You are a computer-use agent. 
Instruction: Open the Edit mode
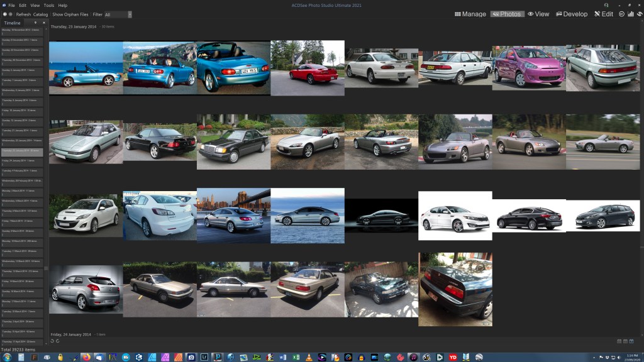pyautogui.click(x=603, y=14)
